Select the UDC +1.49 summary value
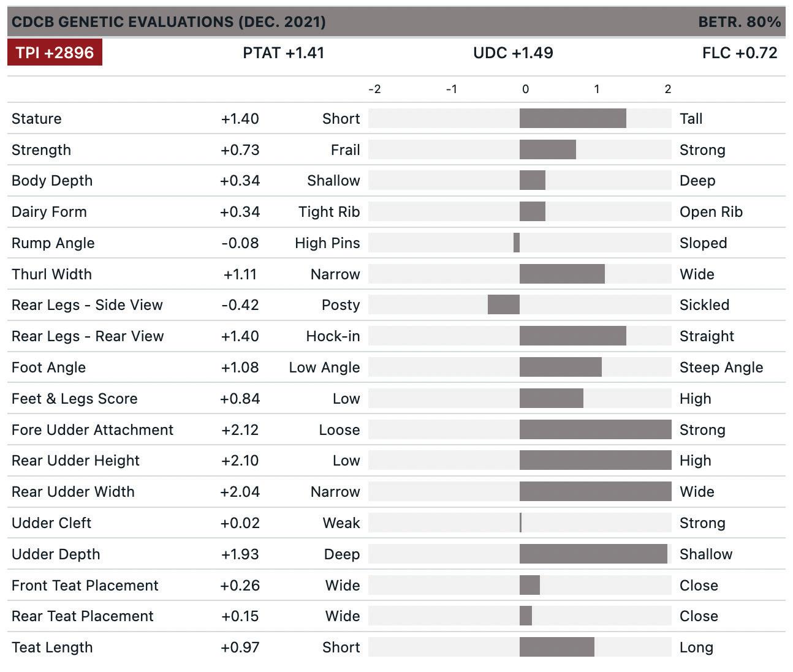 pyautogui.click(x=513, y=53)
